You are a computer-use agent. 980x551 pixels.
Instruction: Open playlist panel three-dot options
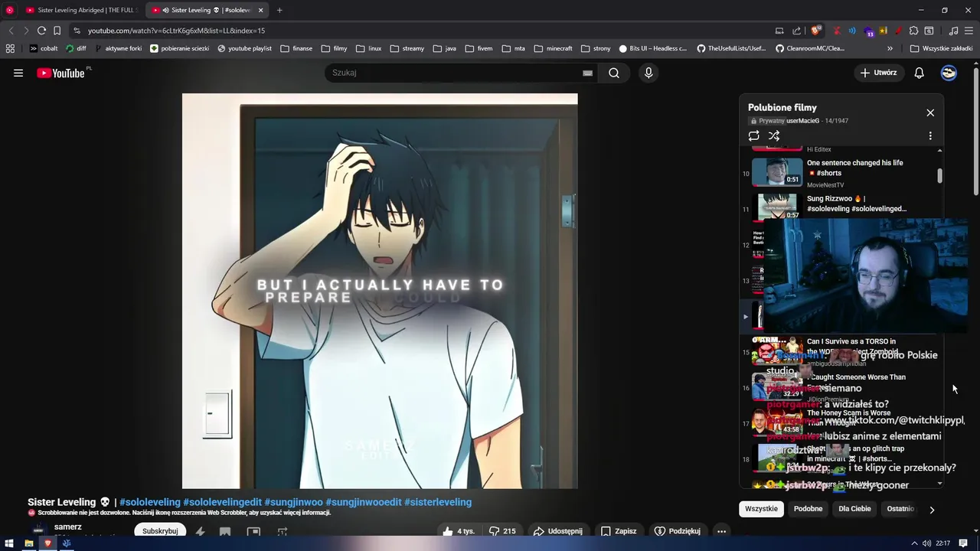[x=930, y=135]
